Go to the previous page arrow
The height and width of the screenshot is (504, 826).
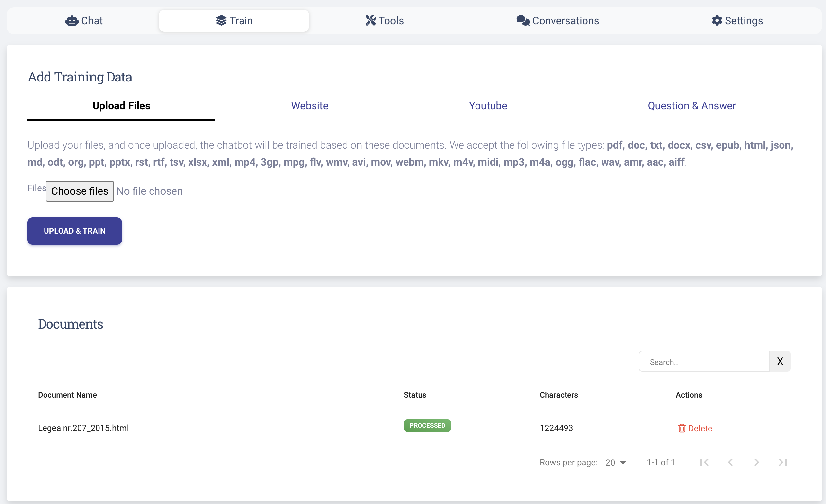(x=730, y=463)
